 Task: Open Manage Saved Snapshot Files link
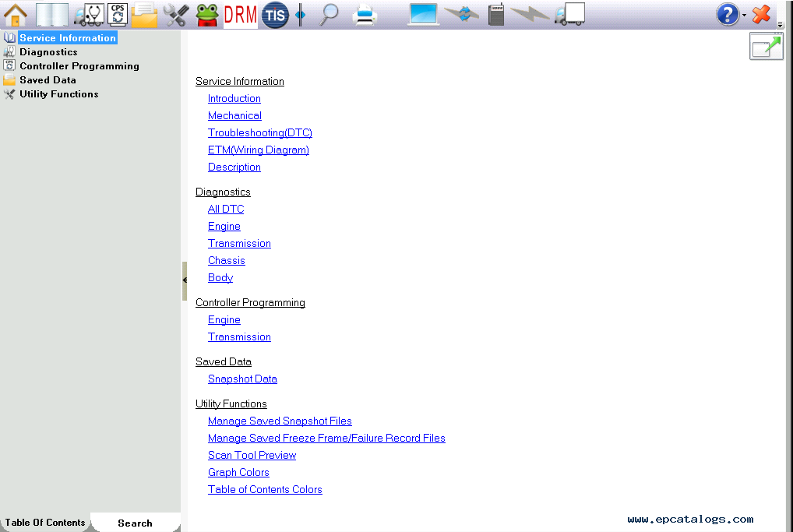[280, 421]
